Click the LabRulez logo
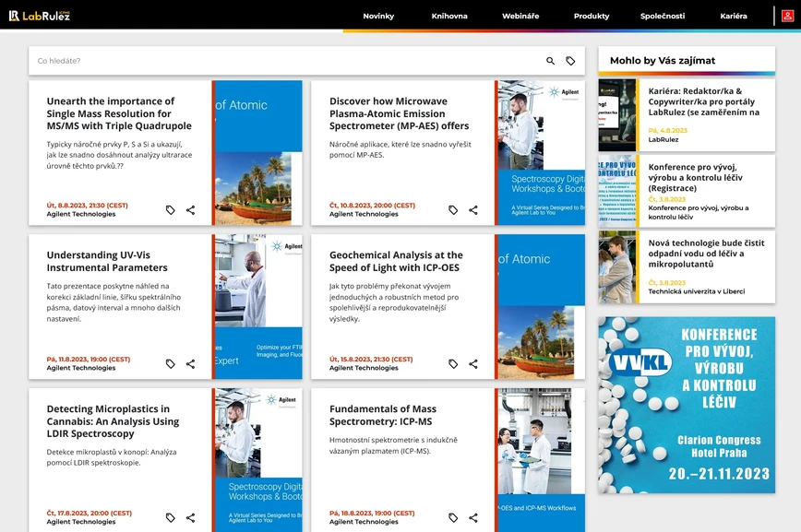801x532 pixels. (40, 16)
